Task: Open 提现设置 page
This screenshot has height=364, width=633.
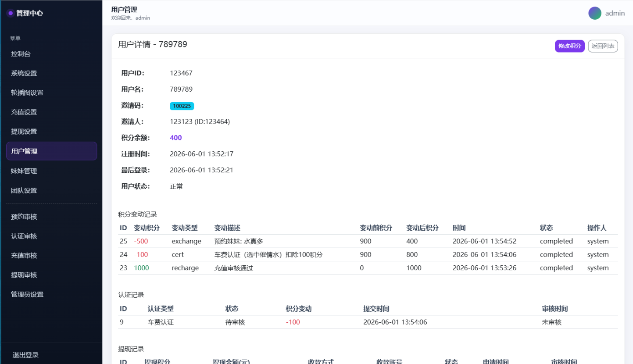Action: coord(51,131)
